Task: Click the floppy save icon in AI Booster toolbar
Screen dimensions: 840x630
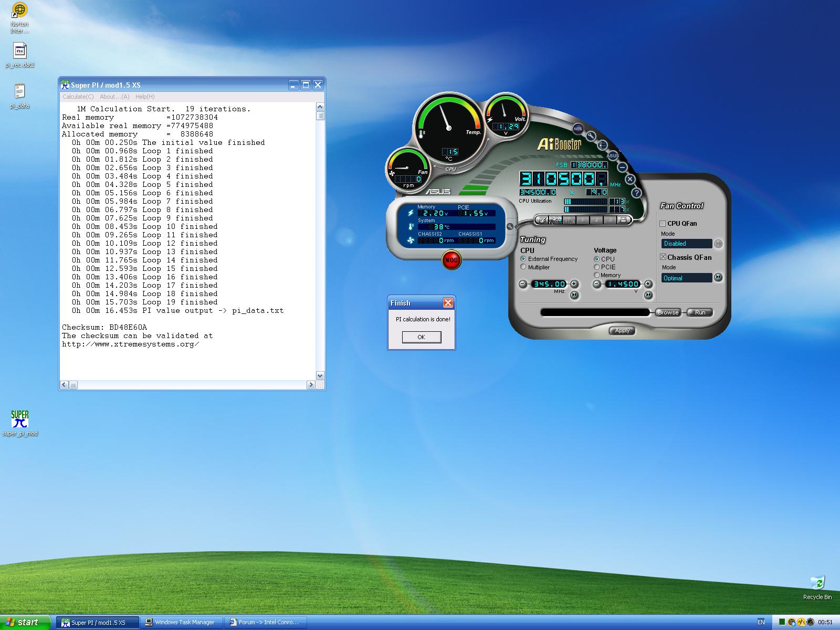Action: coord(623,220)
